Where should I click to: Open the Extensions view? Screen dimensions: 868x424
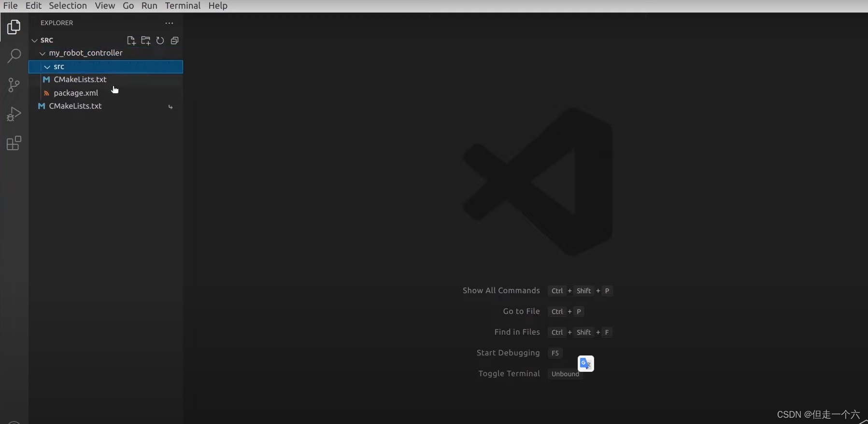(x=14, y=143)
